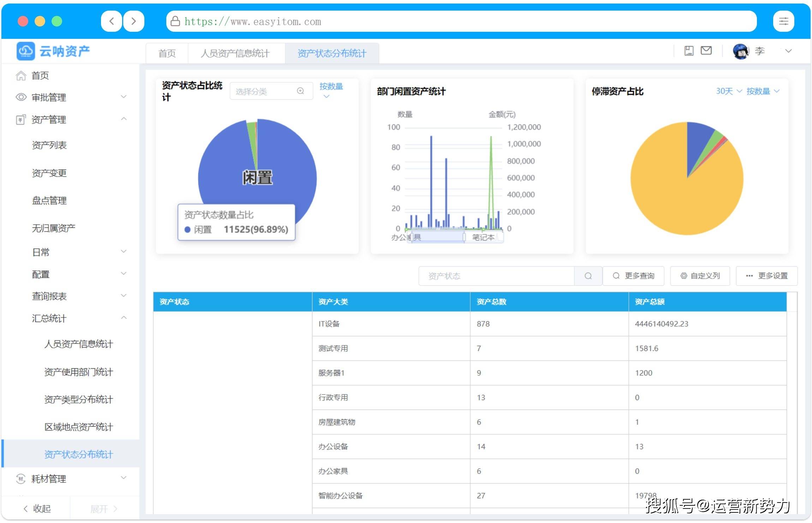812x523 pixels.
Task: Open 按数量 dropdown in 停滞资产占比 card
Action: [763, 91]
